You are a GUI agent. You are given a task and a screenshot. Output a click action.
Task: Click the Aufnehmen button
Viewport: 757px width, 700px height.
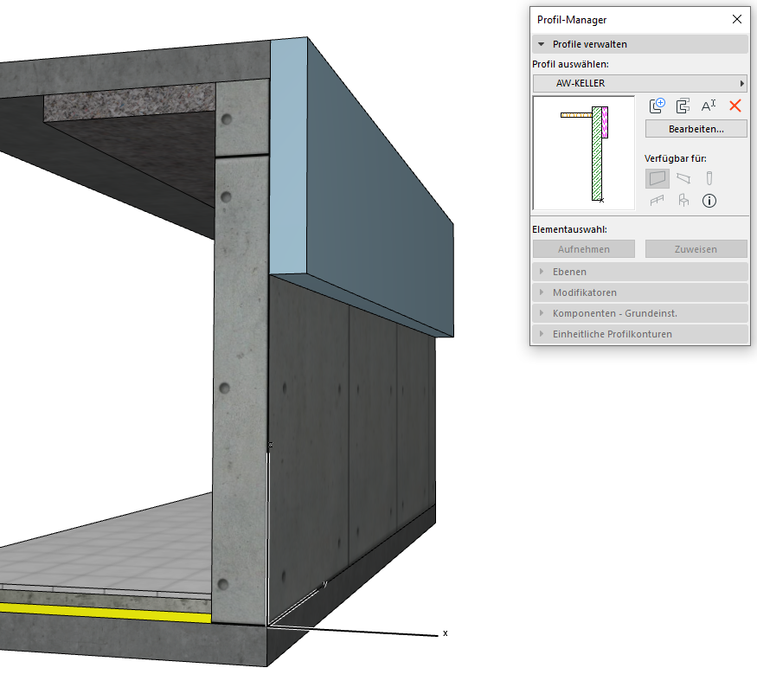coord(584,249)
